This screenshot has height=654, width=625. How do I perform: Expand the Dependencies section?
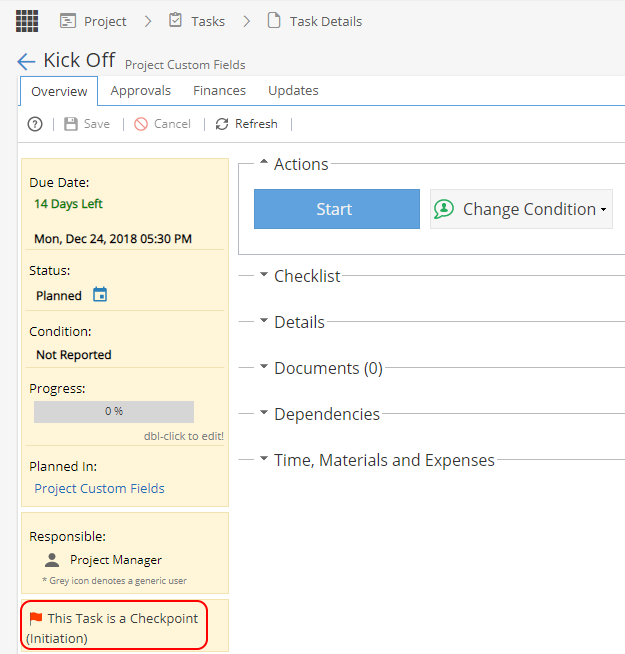[x=264, y=412]
